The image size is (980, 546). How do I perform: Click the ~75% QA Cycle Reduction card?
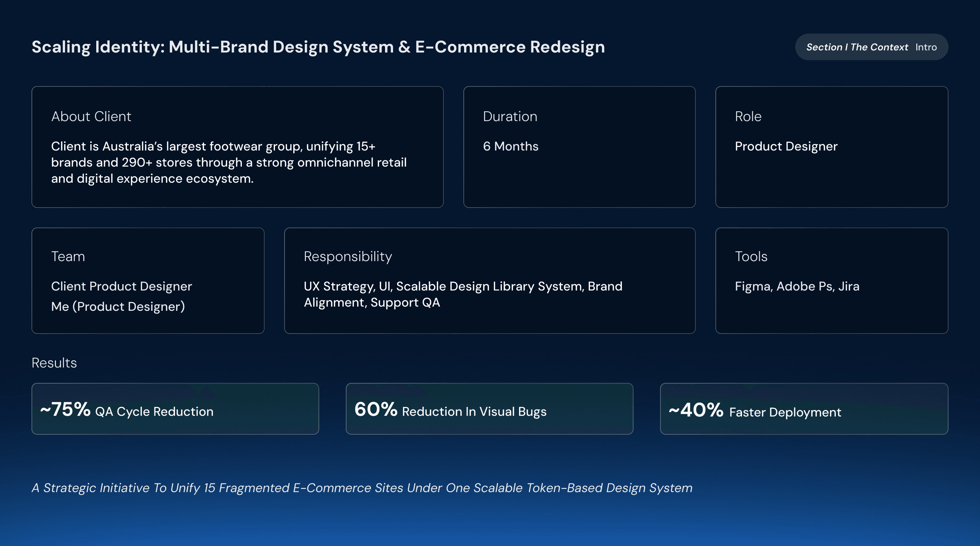click(175, 409)
